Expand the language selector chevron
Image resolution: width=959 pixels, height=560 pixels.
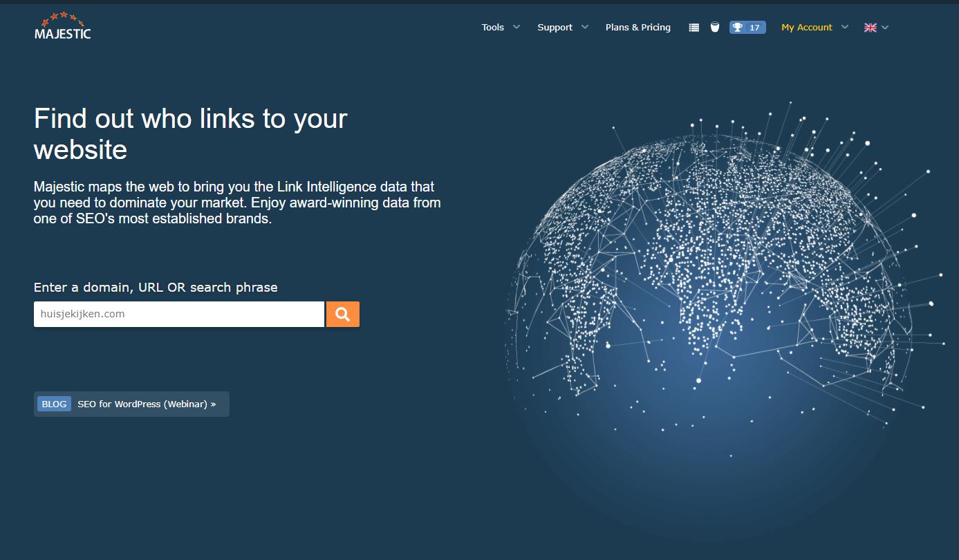point(885,28)
